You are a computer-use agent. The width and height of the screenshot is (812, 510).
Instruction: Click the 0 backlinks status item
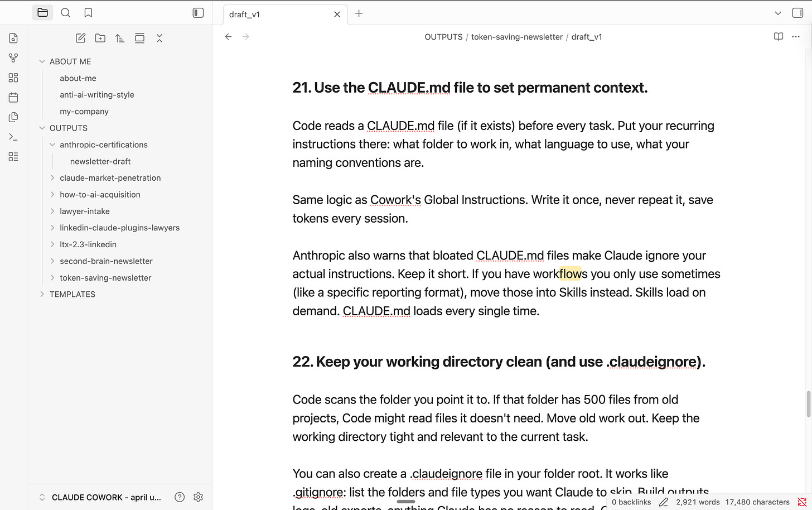click(x=631, y=502)
